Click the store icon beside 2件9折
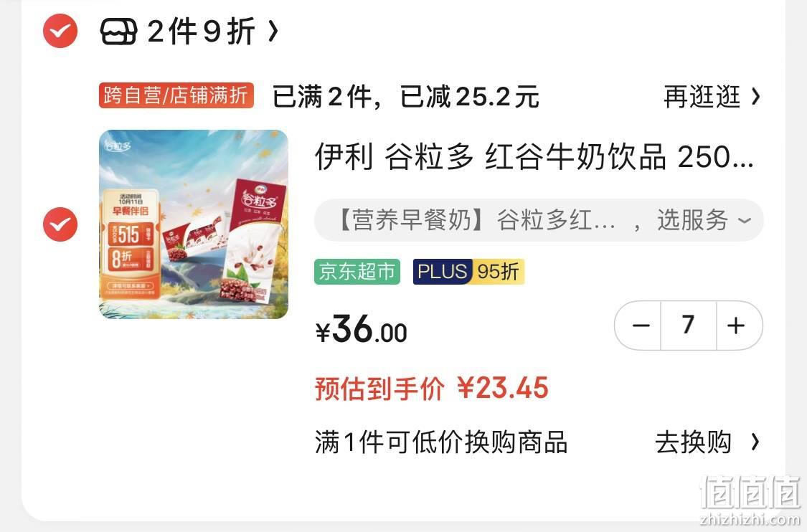 [118, 31]
